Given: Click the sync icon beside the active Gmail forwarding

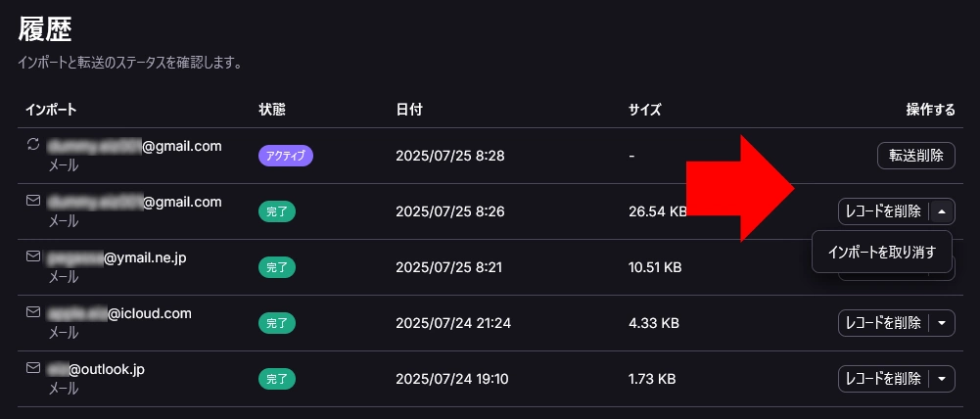Looking at the screenshot, I should [33, 145].
